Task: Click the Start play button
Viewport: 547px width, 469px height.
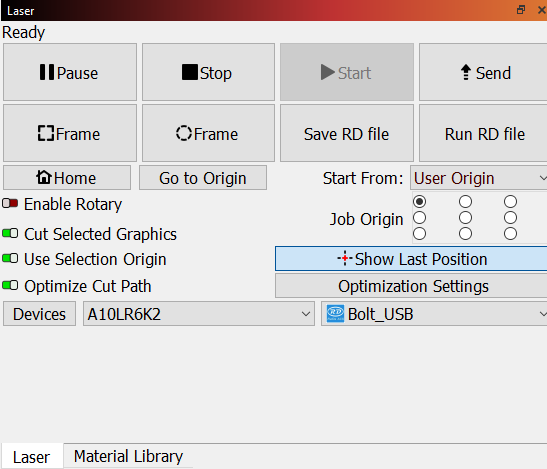Action: 347,72
